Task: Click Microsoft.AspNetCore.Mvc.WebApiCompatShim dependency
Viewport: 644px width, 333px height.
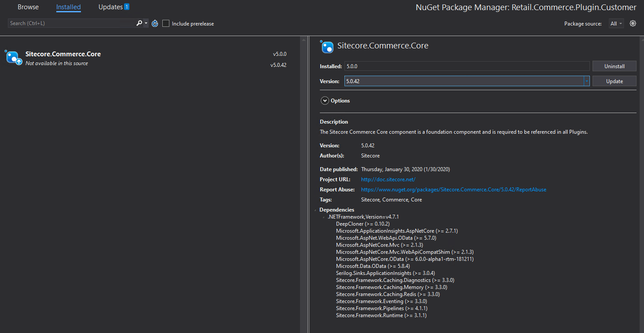Action: coord(405,252)
